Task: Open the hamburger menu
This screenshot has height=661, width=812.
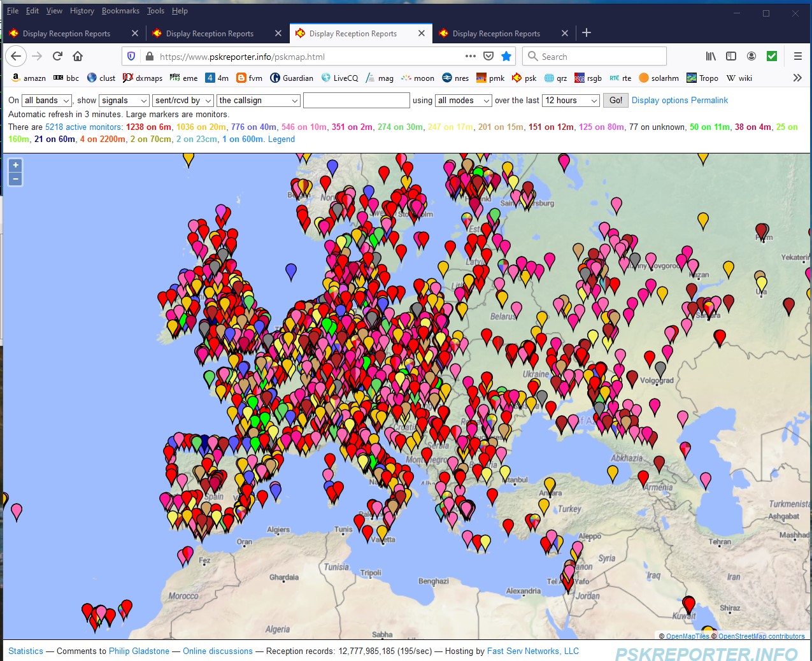Action: click(x=797, y=56)
